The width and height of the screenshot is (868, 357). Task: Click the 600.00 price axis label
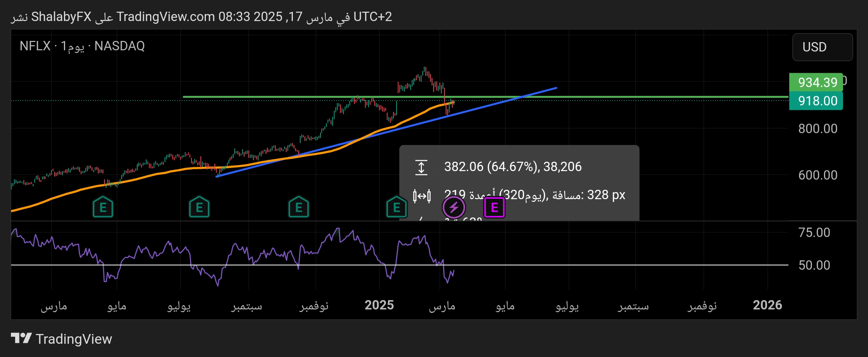tap(818, 175)
